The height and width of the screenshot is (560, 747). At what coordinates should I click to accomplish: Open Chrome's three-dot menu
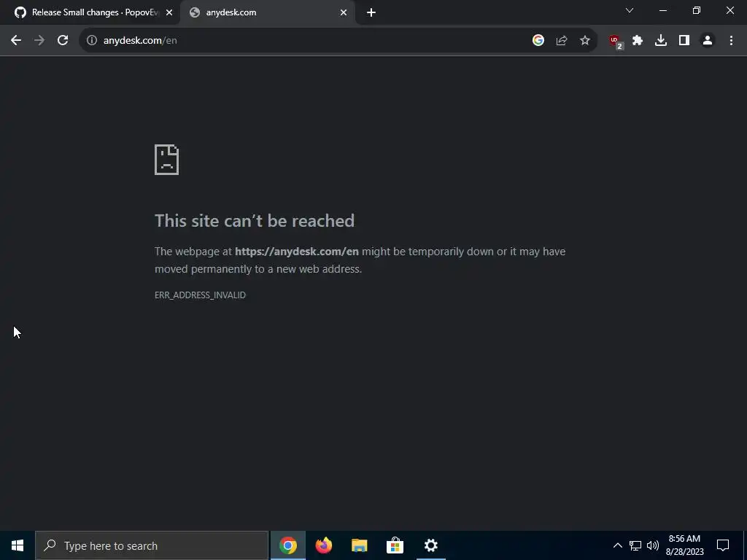coord(731,41)
